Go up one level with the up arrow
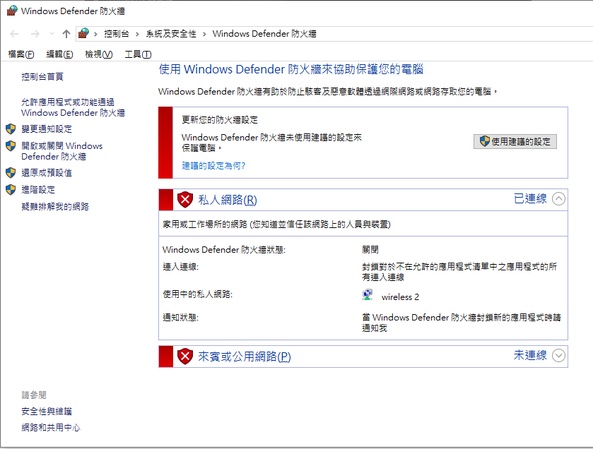 (x=66, y=34)
